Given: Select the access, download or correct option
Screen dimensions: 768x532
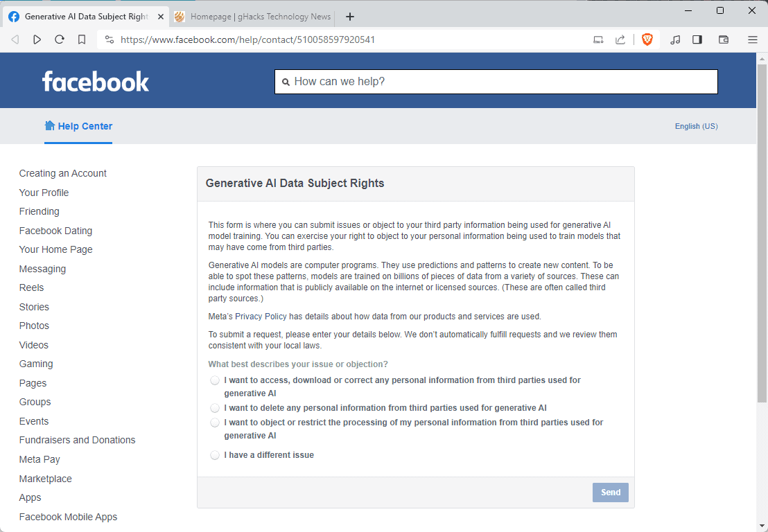Looking at the screenshot, I should pos(215,380).
